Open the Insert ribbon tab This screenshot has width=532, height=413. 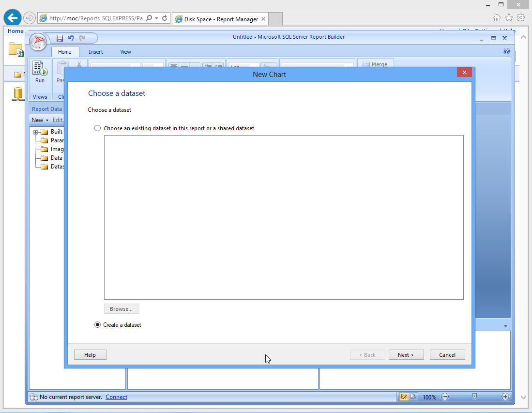[96, 52]
